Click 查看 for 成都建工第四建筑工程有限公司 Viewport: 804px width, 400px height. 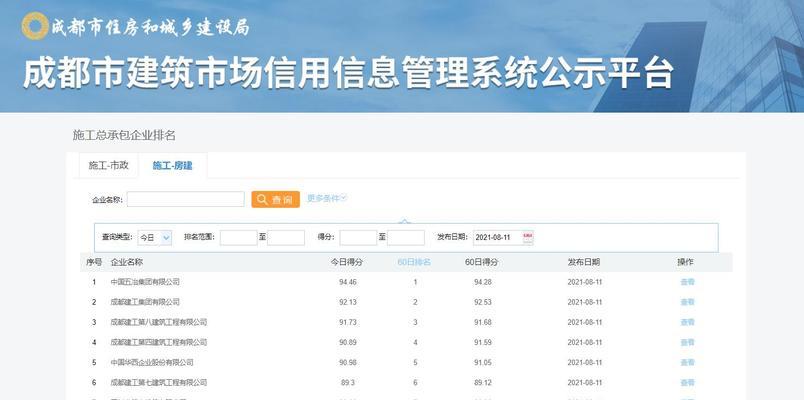pyautogui.click(x=687, y=342)
